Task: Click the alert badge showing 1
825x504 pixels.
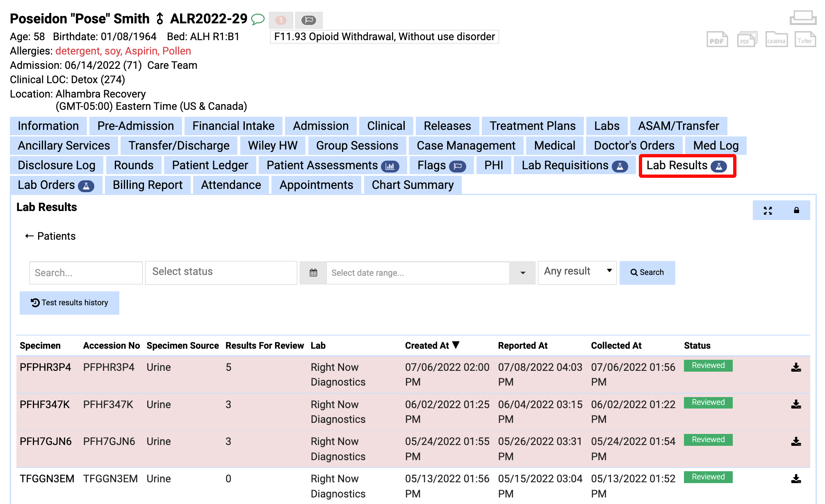Action: point(281,20)
